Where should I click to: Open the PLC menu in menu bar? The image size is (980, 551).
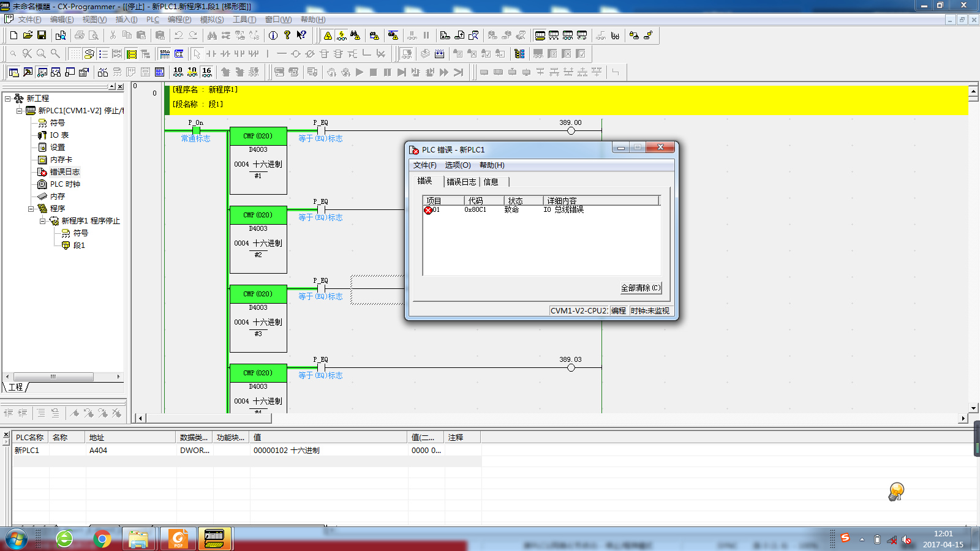click(x=153, y=20)
